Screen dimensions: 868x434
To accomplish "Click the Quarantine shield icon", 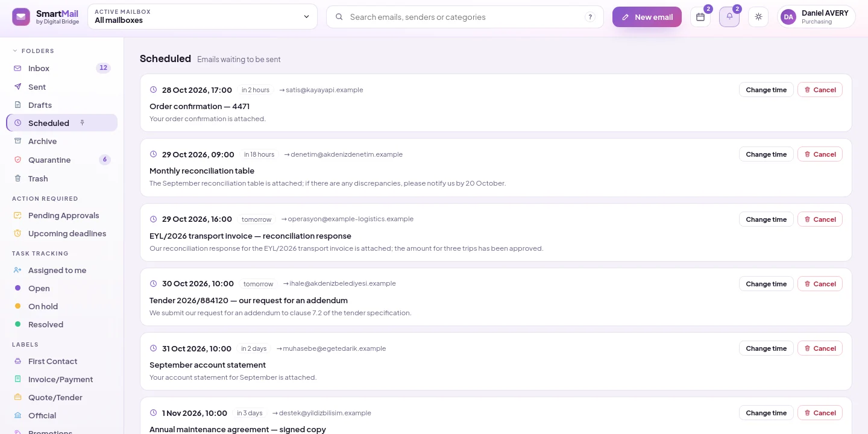I will (x=17, y=160).
